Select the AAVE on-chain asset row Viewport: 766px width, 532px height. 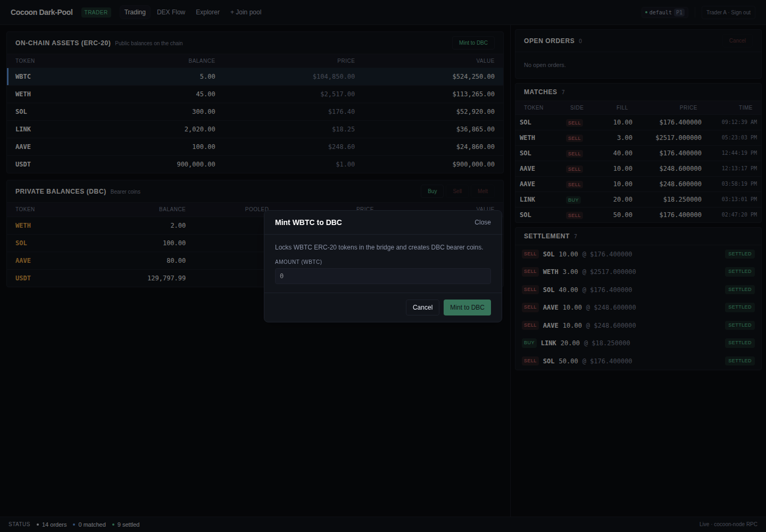[x=255, y=147]
